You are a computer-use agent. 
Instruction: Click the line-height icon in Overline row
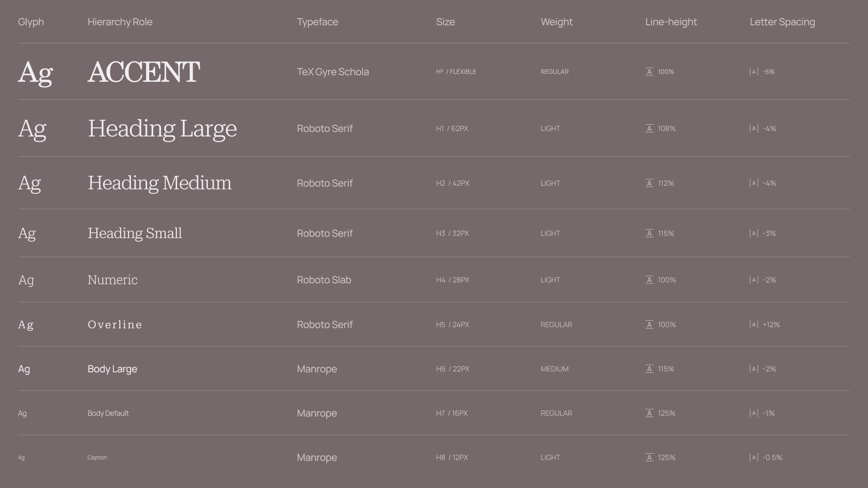649,325
